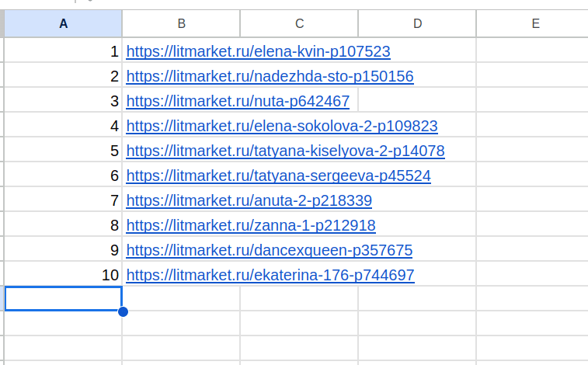Select the cell containing number 7

64,201
